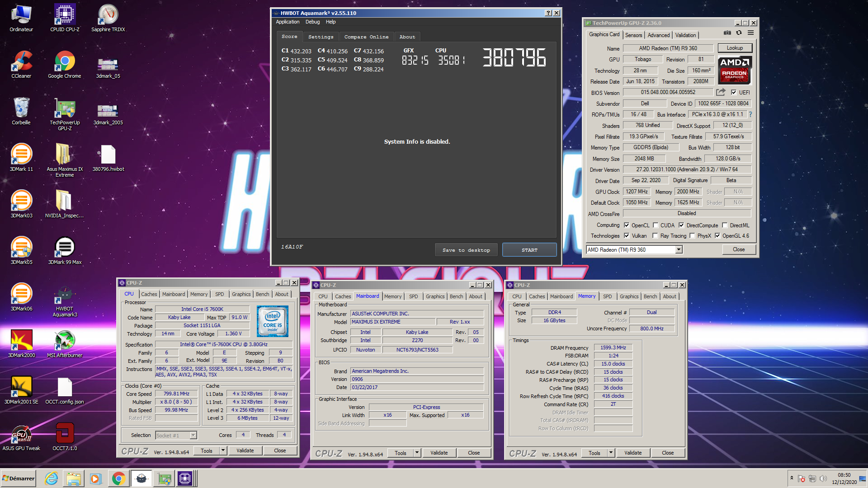
Task: Open NVIDIA_Inspector folder on desktop
Action: [x=65, y=204]
